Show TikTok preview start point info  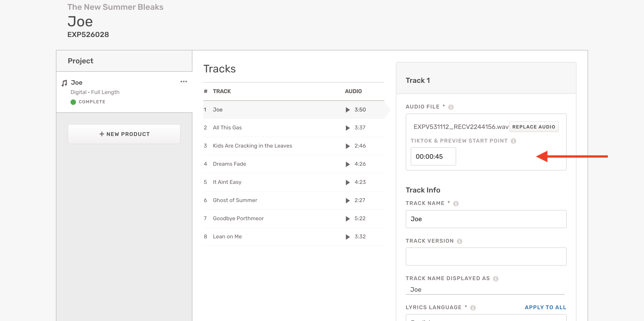tap(513, 141)
